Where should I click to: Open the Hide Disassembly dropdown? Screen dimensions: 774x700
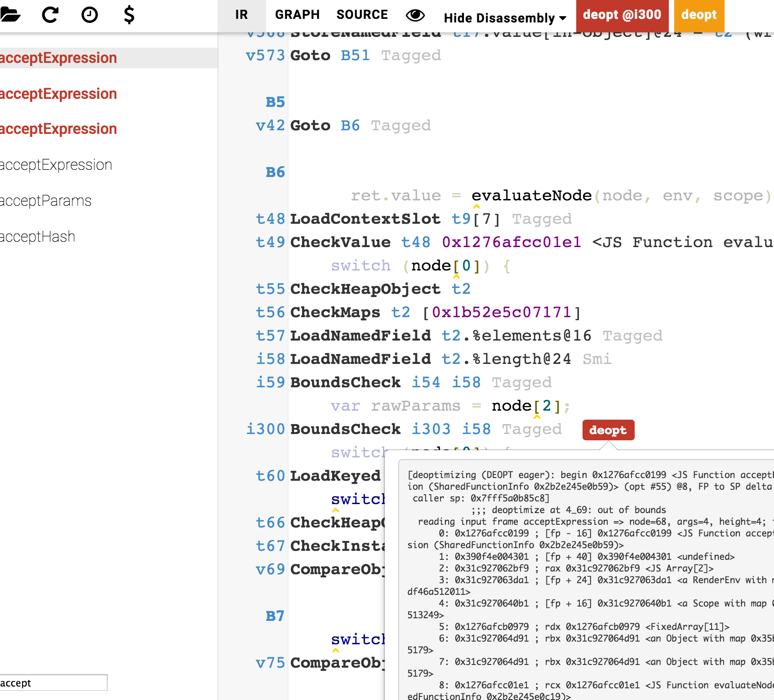coord(505,18)
